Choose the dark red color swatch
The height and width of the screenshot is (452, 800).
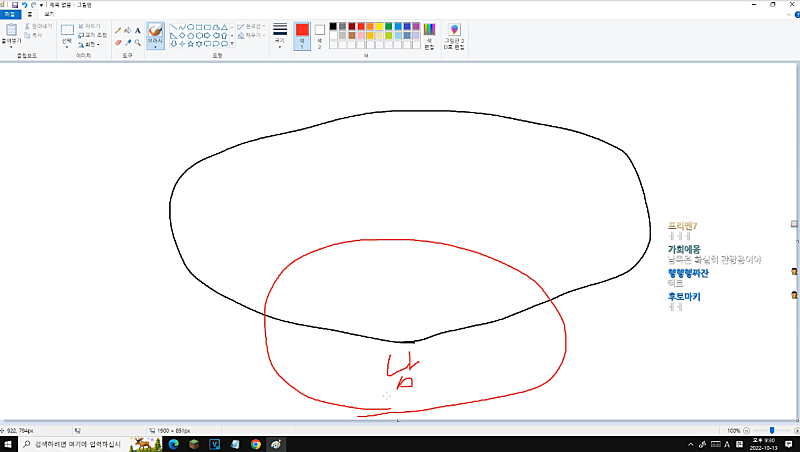click(x=352, y=27)
